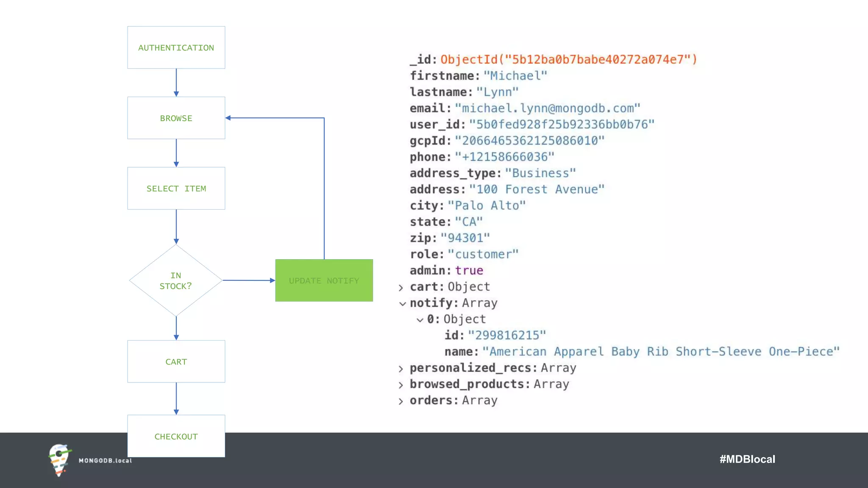Screen dimensions: 868x488
Task: Click the #MDBlocal hashtag text
Action: pyautogui.click(x=747, y=459)
